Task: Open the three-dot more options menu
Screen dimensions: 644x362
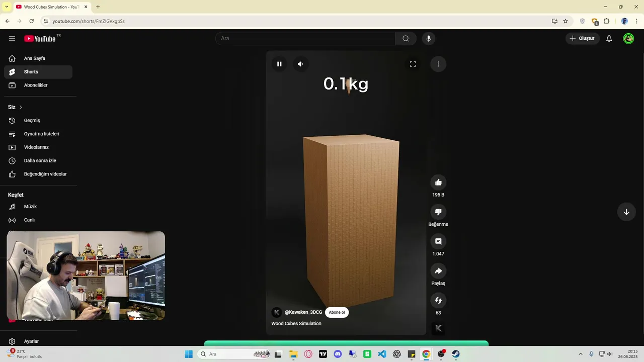Action: point(438,64)
